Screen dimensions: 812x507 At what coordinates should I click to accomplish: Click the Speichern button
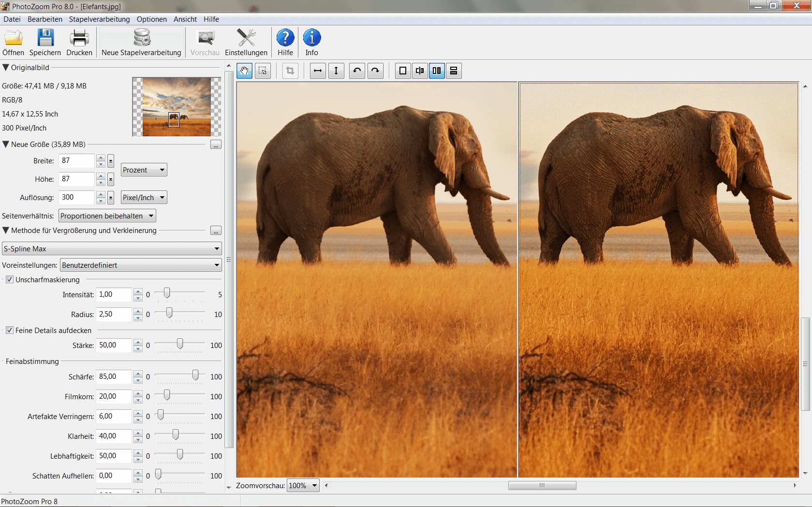pyautogui.click(x=45, y=42)
